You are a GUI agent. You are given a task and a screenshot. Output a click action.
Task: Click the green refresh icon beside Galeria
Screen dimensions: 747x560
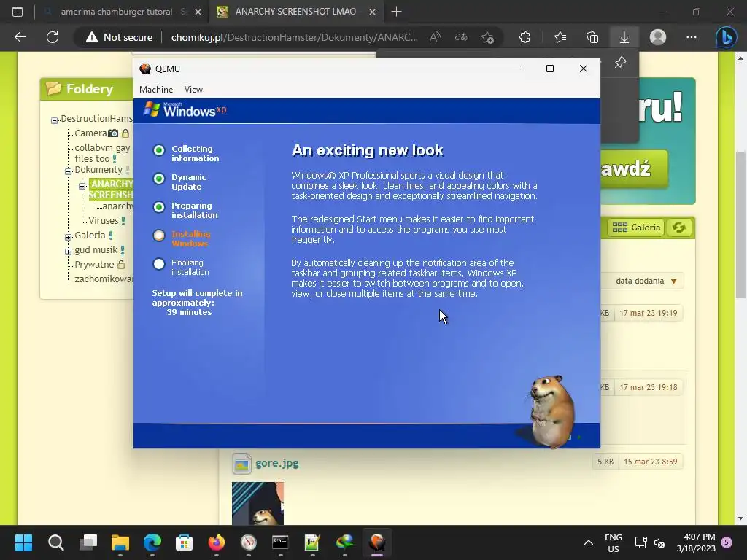tap(679, 227)
